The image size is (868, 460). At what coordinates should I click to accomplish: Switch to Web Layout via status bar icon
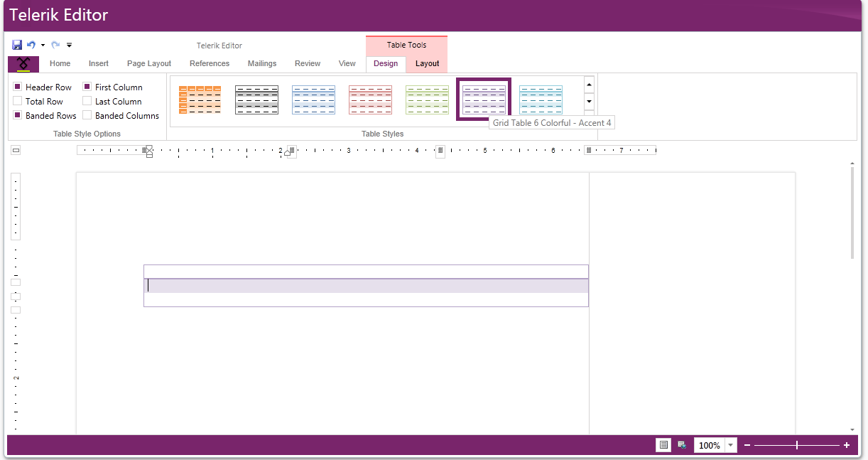coord(681,444)
